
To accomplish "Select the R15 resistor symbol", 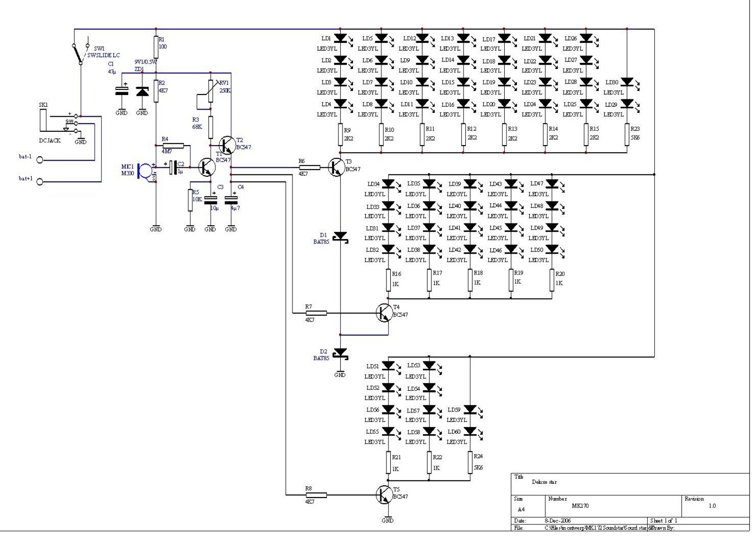I will click(586, 135).
